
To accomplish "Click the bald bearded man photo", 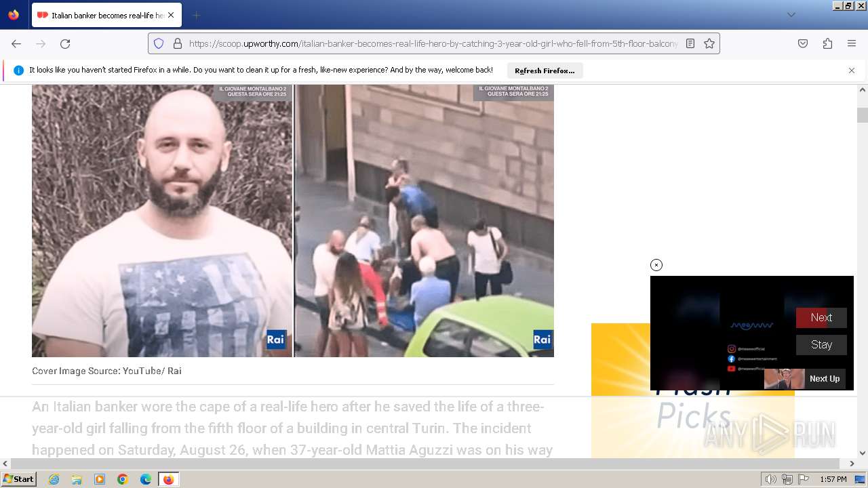I will tap(162, 220).
